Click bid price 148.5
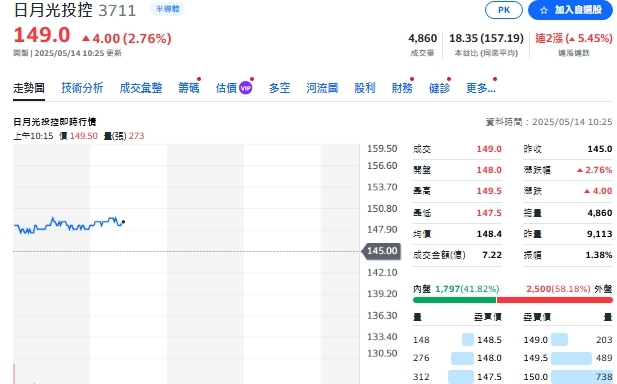The width and height of the screenshot is (617, 384). 489,340
